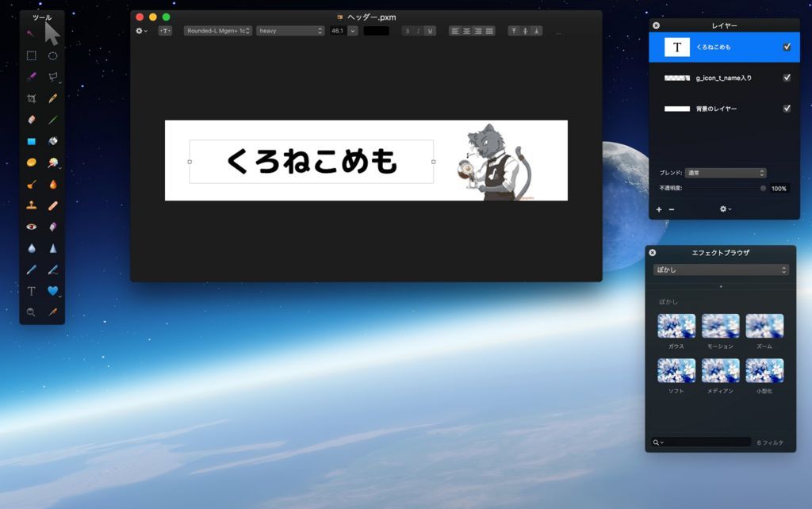Open the heavy font weight dropdown
The height and width of the screenshot is (509, 812).
(289, 30)
